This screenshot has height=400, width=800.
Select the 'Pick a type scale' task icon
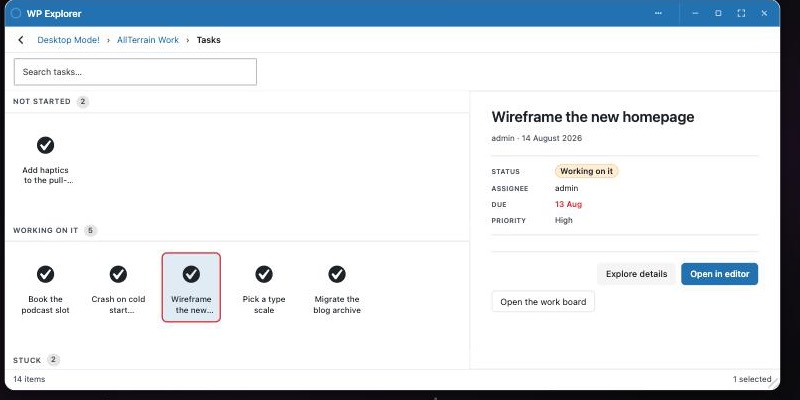click(264, 274)
